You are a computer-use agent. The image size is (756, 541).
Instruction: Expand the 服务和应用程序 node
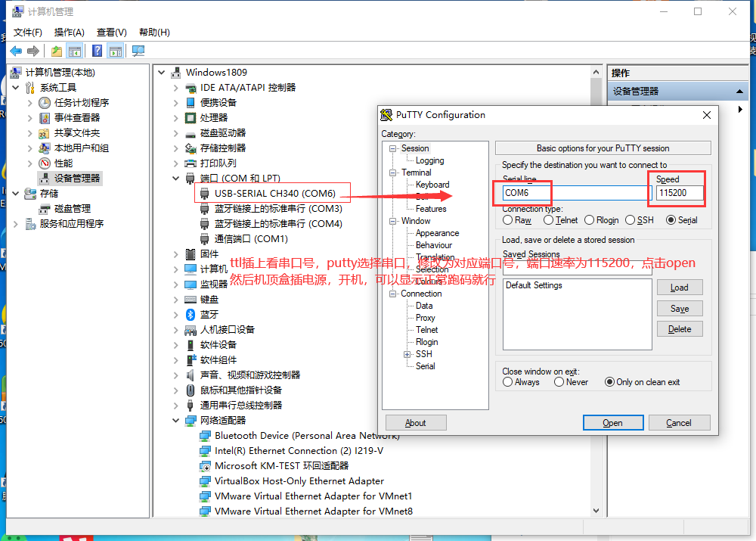[15, 224]
